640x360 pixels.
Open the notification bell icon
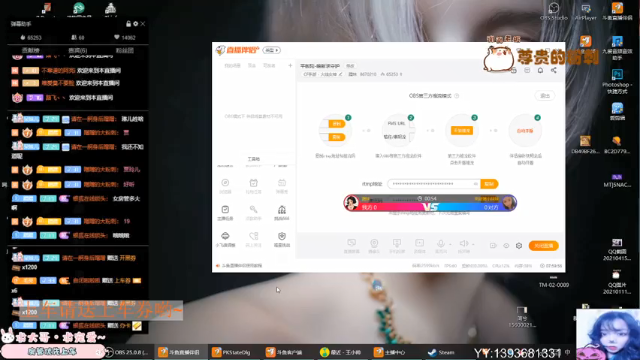[x=540, y=70]
